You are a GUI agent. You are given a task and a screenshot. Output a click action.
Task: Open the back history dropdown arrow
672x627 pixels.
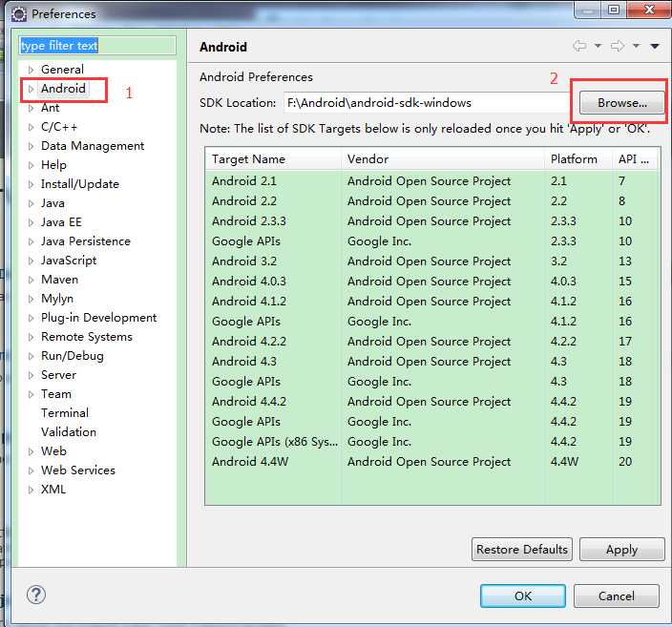(x=598, y=46)
